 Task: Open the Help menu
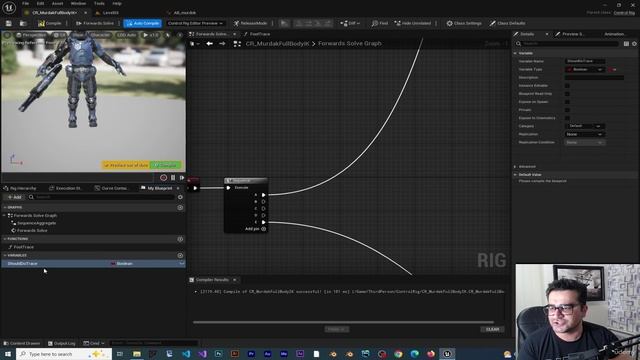point(117,3)
